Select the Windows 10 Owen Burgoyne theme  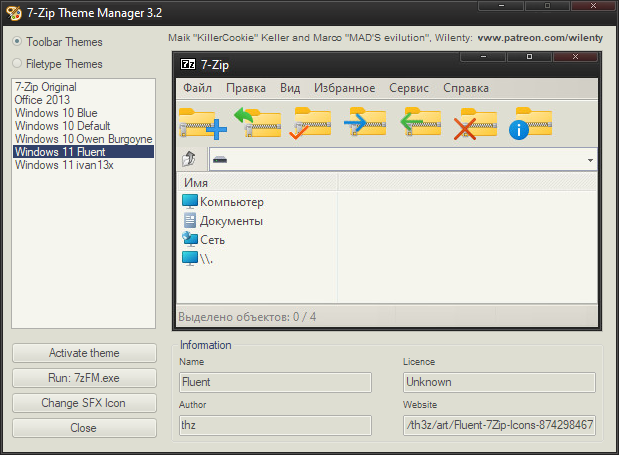tap(83, 139)
